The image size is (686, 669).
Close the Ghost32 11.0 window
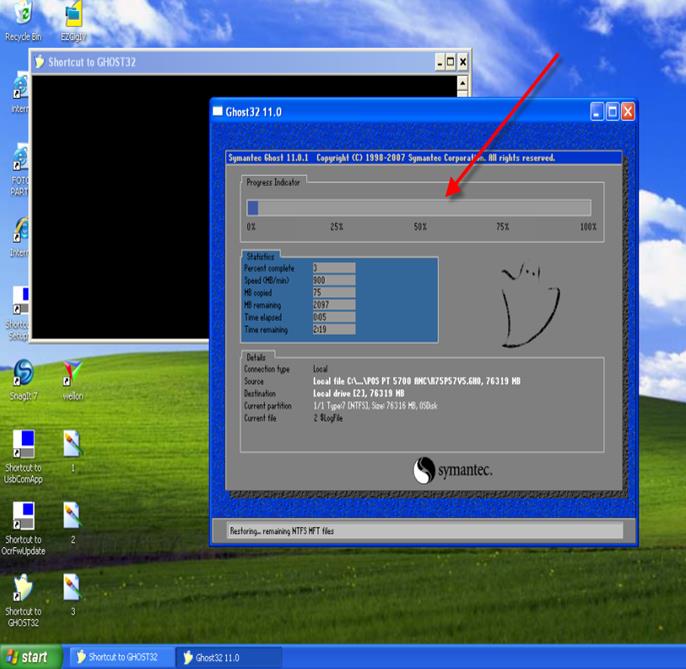click(628, 112)
